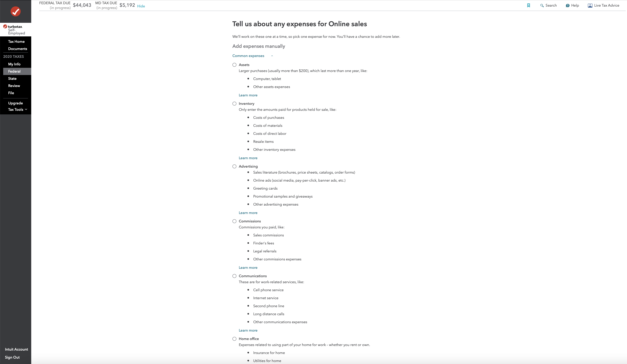This screenshot has height=364, width=627.
Task: Click the Search magnifier icon
Action: 542,5
